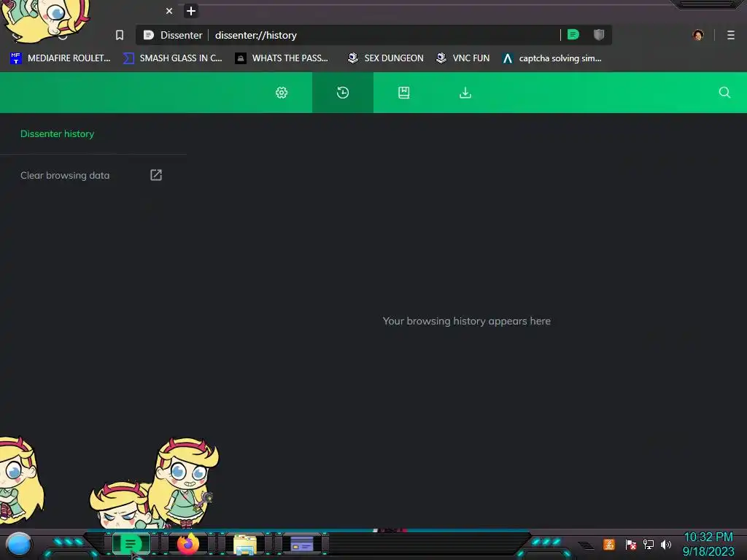Open the purple window app on taskbar
This screenshot has width=747, height=560.
click(301, 544)
